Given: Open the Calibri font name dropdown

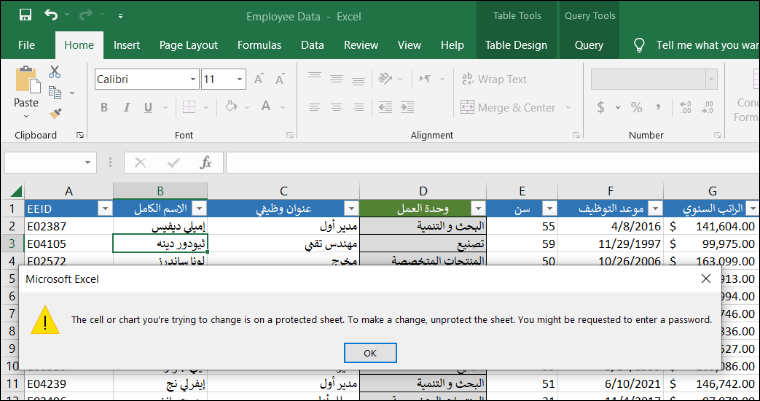Looking at the screenshot, I should 193,79.
